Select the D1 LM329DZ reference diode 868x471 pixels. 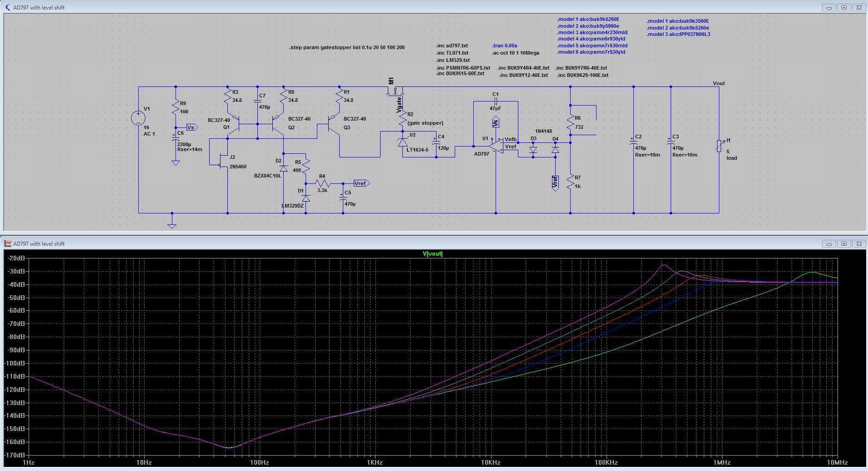[x=306, y=198]
